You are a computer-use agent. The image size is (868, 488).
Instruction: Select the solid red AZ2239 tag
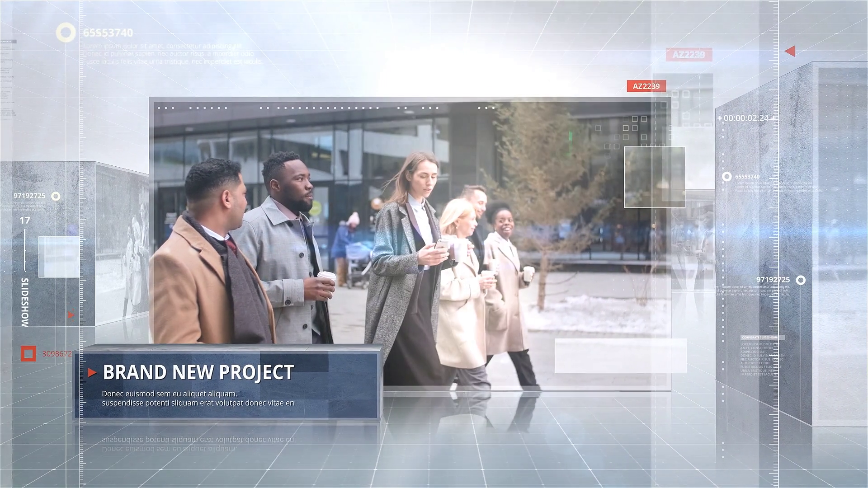click(646, 86)
